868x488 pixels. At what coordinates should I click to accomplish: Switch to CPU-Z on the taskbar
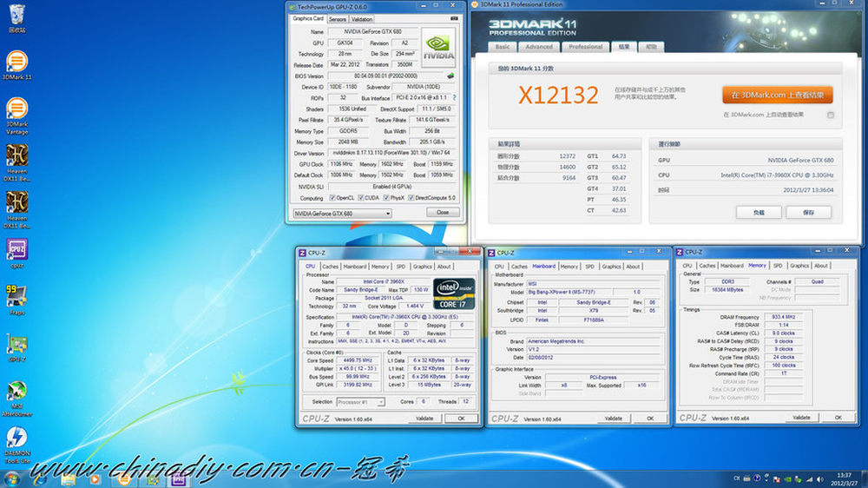(x=178, y=479)
